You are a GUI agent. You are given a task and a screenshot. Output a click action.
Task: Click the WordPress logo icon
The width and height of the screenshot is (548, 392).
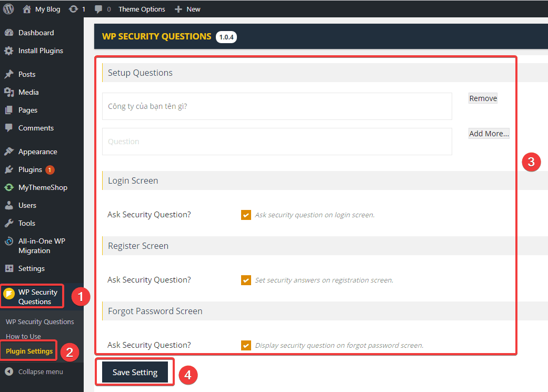9,9
